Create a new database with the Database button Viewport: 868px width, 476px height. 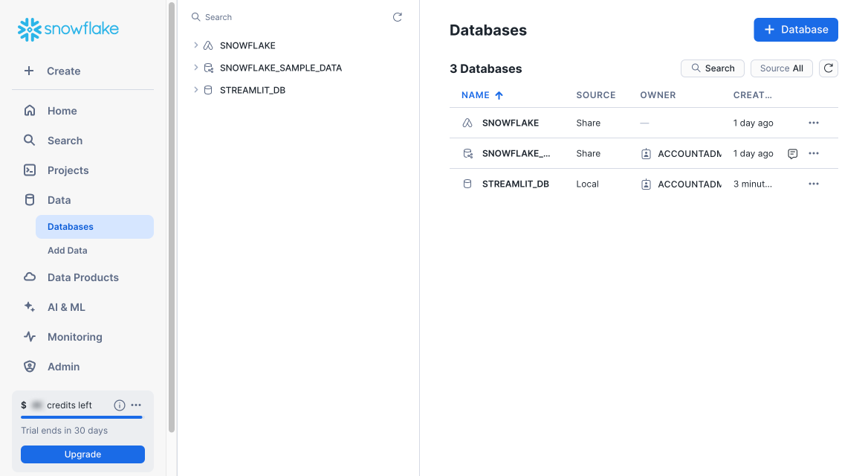tap(795, 30)
